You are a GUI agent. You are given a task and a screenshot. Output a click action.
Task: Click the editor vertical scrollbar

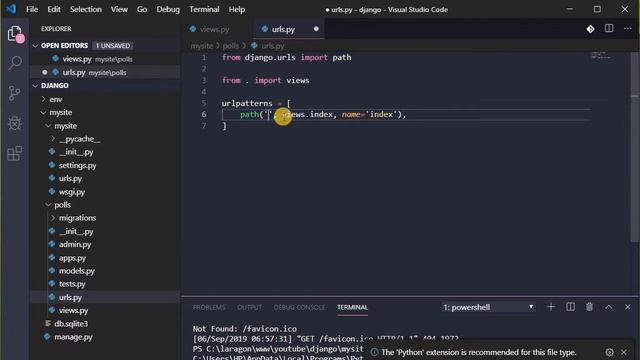coord(635,147)
